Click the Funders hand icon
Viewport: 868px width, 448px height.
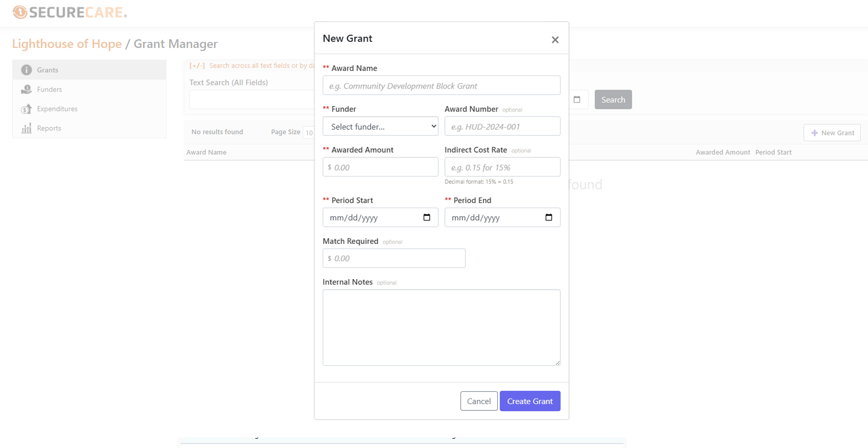(x=26, y=89)
